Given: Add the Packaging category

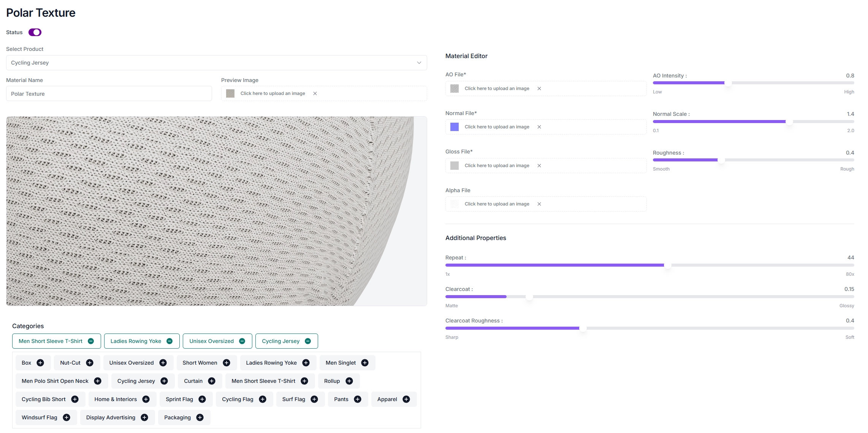Looking at the screenshot, I should pos(200,417).
